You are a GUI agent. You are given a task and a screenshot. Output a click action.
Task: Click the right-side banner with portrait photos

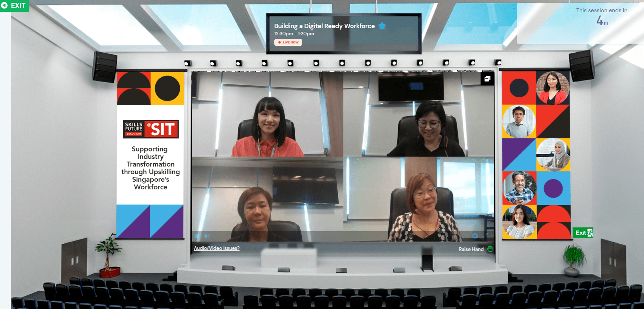[x=536, y=155]
